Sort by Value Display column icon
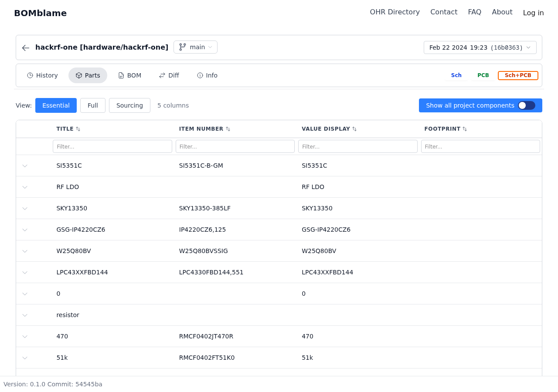This screenshot has width=558, height=392. (x=354, y=129)
